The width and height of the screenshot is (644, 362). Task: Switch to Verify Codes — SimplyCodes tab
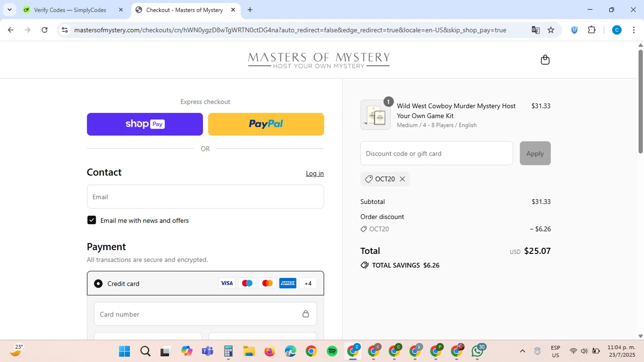point(73,10)
